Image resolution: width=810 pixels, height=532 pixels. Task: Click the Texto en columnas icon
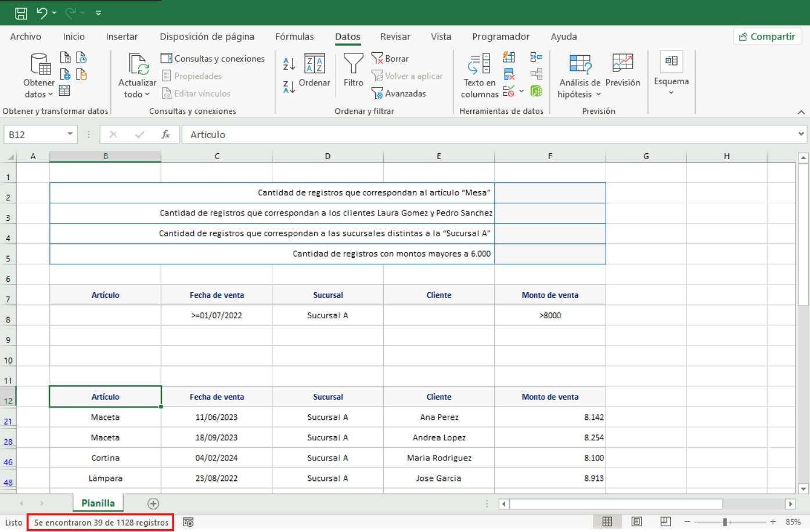pos(480,64)
